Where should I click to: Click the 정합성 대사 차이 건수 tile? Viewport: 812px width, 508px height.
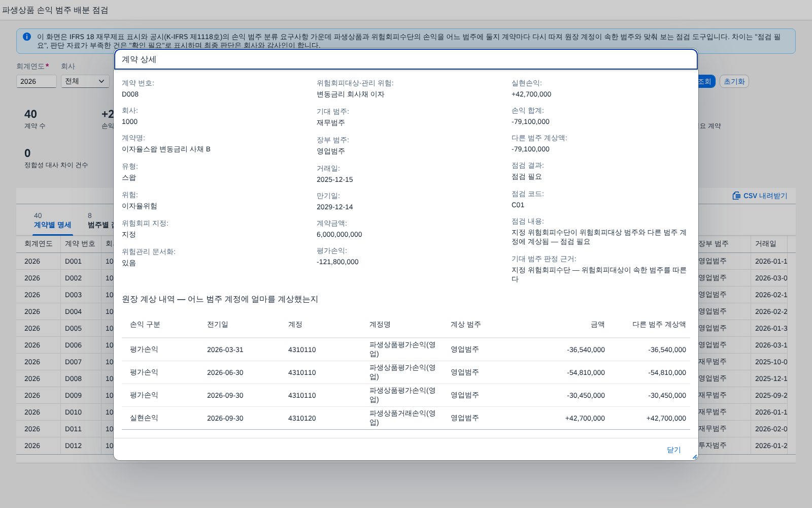coord(56,158)
